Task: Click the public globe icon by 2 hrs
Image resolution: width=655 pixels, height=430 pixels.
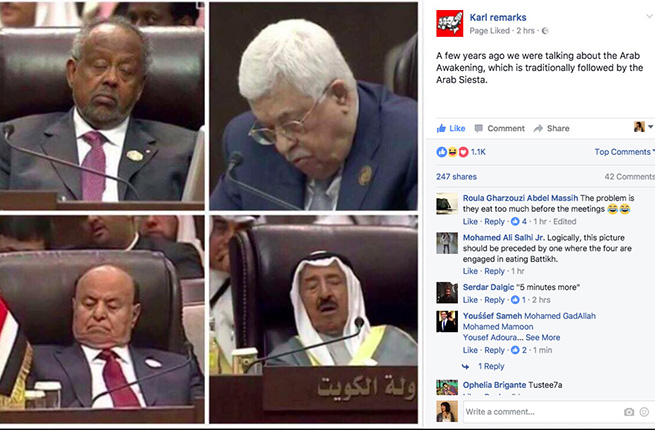Action: tap(545, 31)
